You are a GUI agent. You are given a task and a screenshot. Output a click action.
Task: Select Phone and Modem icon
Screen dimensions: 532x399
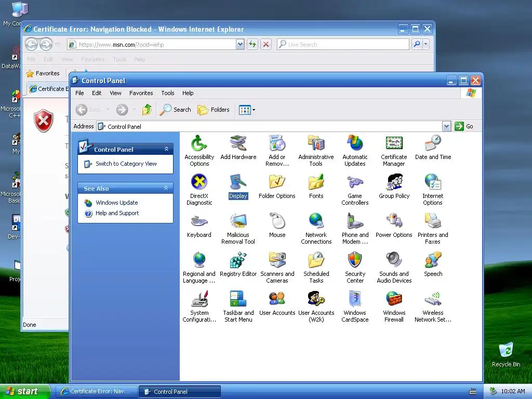click(x=355, y=229)
